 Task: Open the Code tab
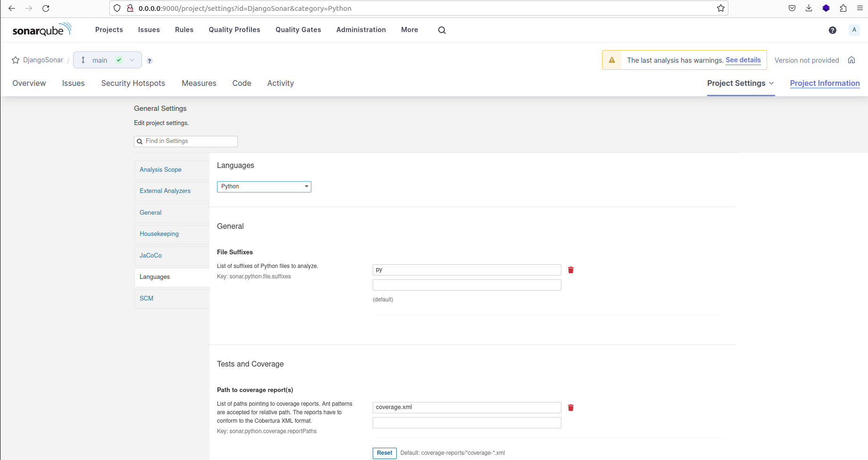coord(242,83)
